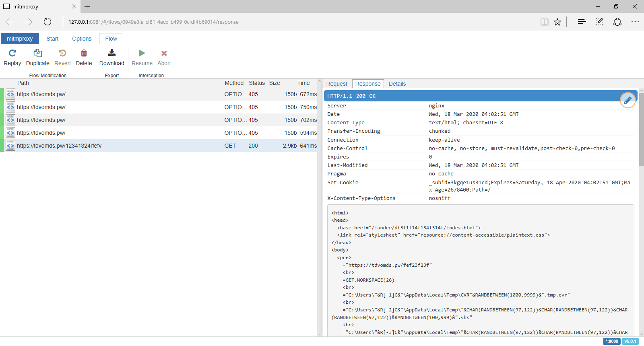Go forward in browser history
Viewport: 644px width, 346px height.
click(x=28, y=22)
